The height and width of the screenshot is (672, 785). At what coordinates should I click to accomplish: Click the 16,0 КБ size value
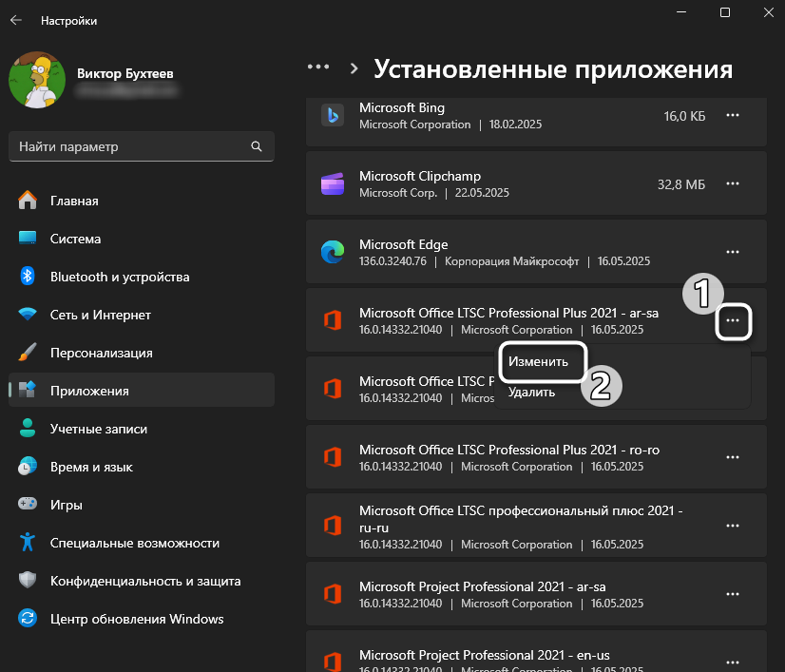click(684, 116)
